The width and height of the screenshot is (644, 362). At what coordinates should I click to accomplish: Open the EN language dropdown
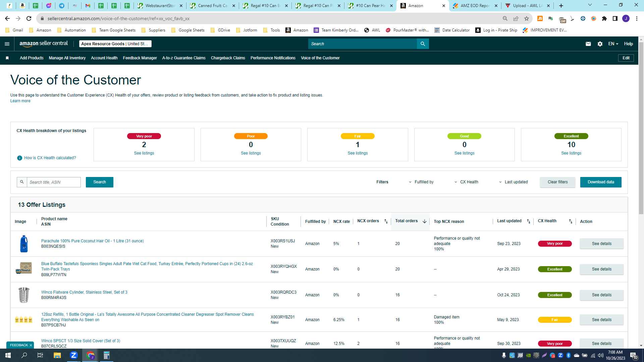[x=613, y=44]
